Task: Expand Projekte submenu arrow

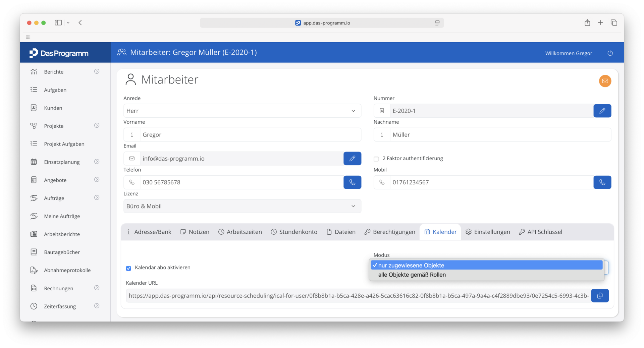Action: [97, 125]
